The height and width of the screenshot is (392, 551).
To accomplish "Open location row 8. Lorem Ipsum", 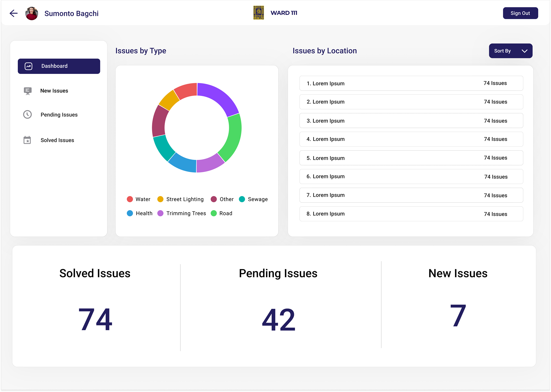I will click(x=411, y=214).
